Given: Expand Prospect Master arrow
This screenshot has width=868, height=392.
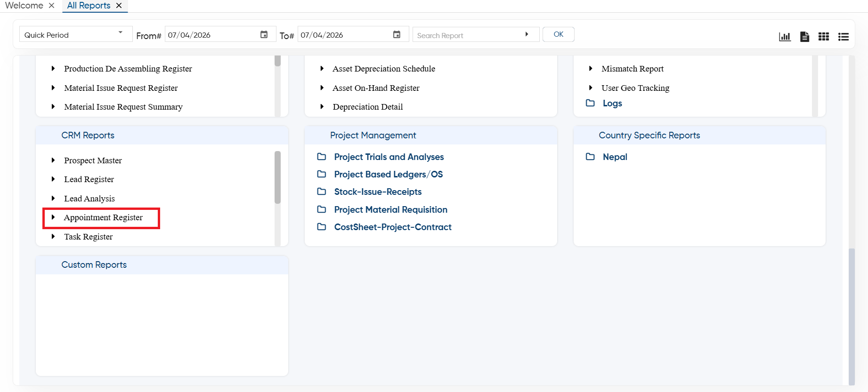Looking at the screenshot, I should pos(53,160).
